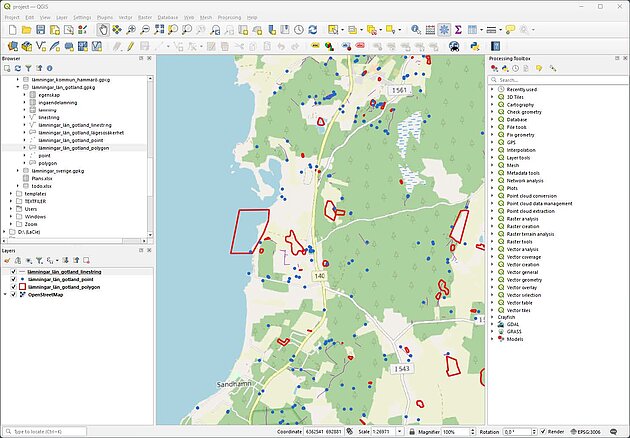
Task: Toggle the scale lock icon
Action: pyautogui.click(x=412, y=432)
